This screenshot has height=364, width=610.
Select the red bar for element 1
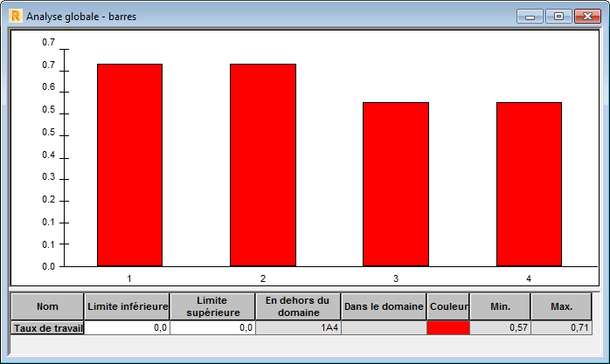tap(130, 165)
